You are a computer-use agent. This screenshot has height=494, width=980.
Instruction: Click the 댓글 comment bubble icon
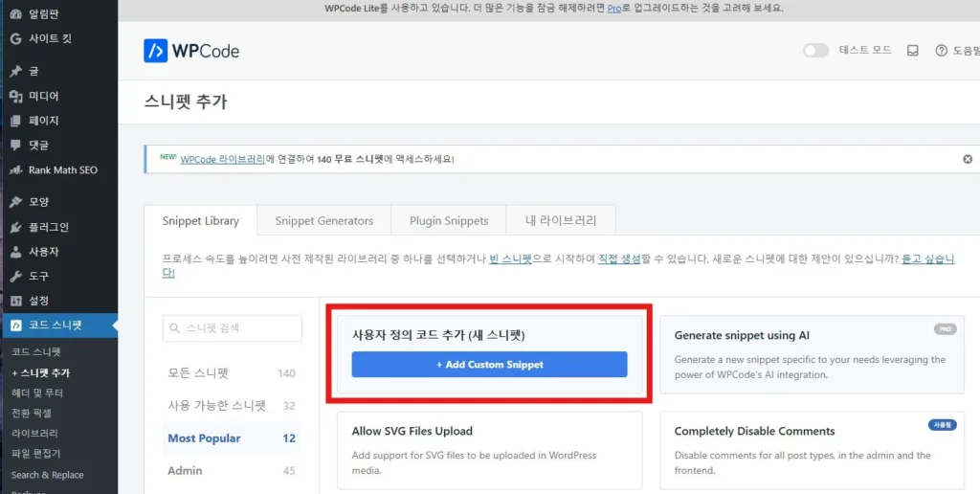click(x=16, y=146)
